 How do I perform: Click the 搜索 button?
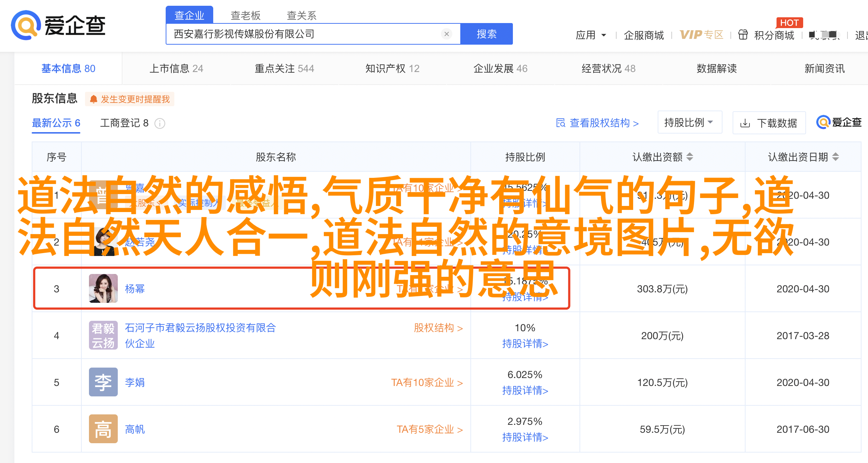[487, 34]
